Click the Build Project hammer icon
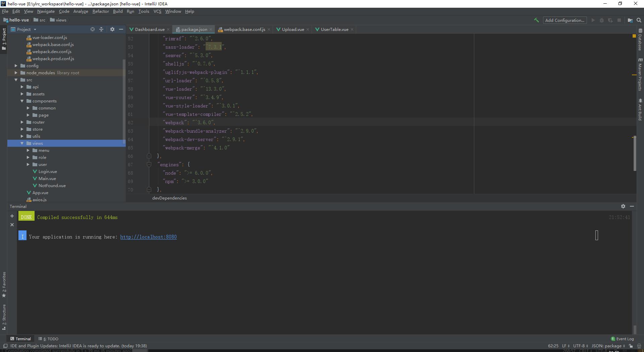This screenshot has width=644, height=352. click(536, 20)
